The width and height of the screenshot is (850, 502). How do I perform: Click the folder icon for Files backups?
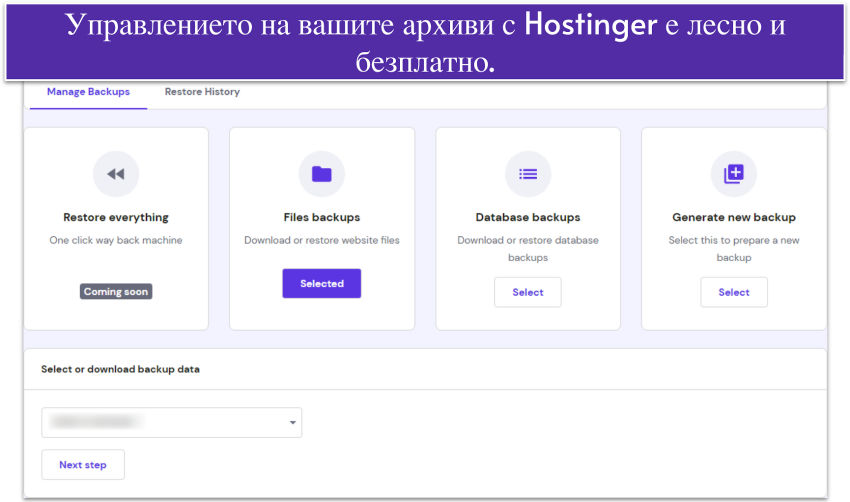tap(321, 174)
